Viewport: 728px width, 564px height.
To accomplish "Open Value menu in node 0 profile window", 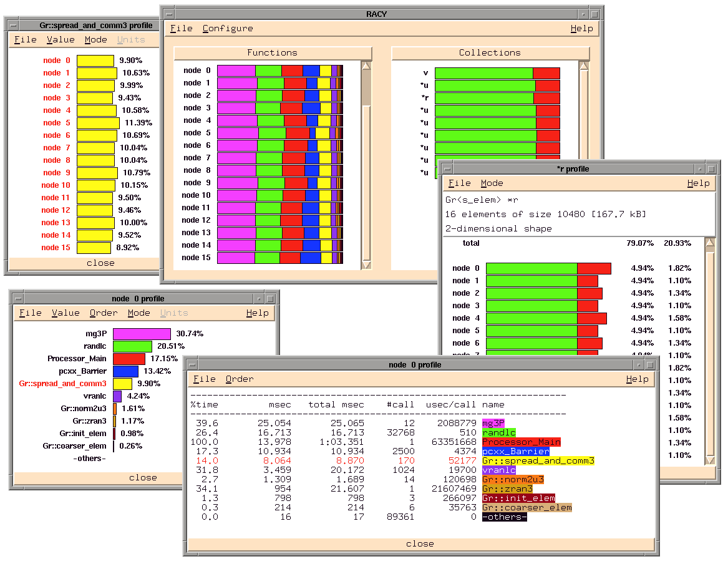I will tap(66, 313).
